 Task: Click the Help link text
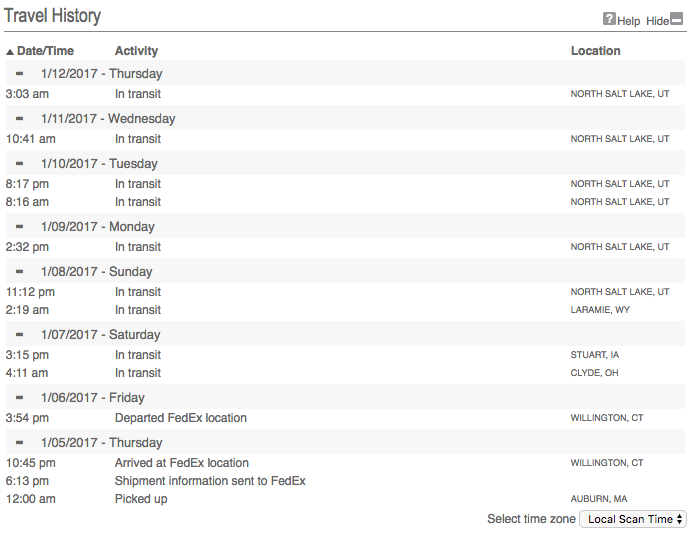(x=628, y=21)
